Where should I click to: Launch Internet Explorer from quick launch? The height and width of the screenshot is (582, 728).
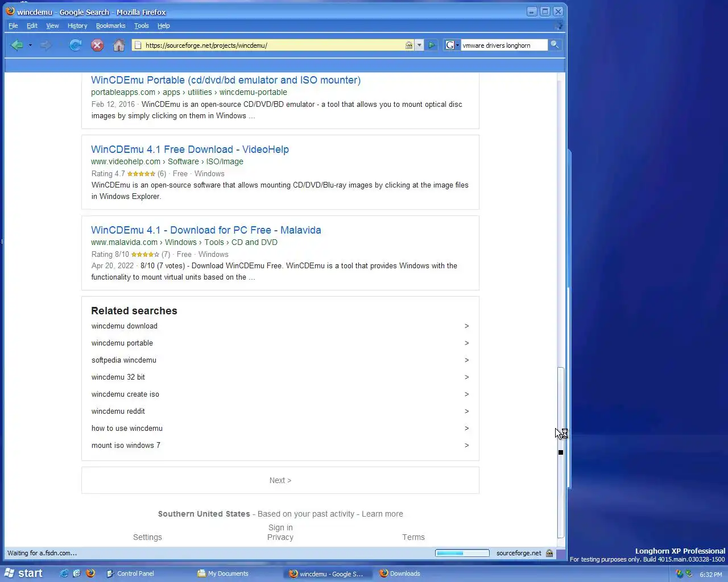click(x=64, y=573)
